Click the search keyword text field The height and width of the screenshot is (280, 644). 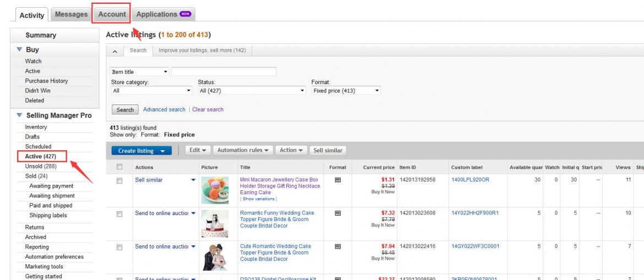tap(223, 72)
